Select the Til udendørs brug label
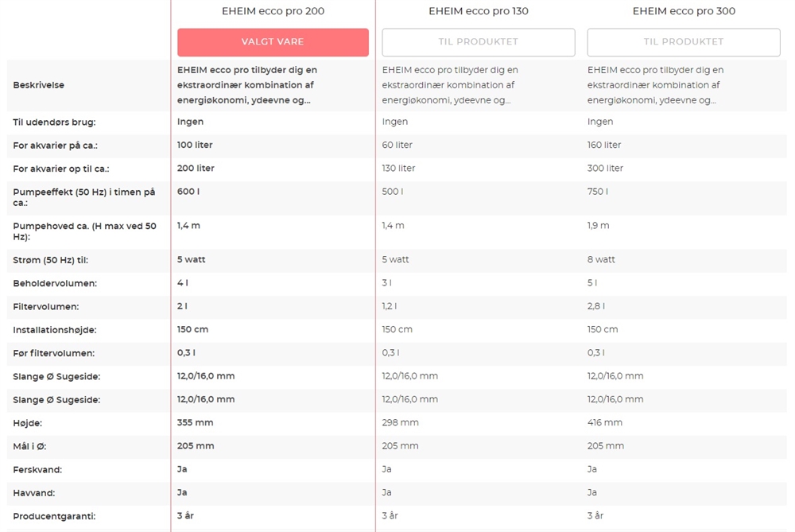The width and height of the screenshot is (795, 532). (54, 122)
